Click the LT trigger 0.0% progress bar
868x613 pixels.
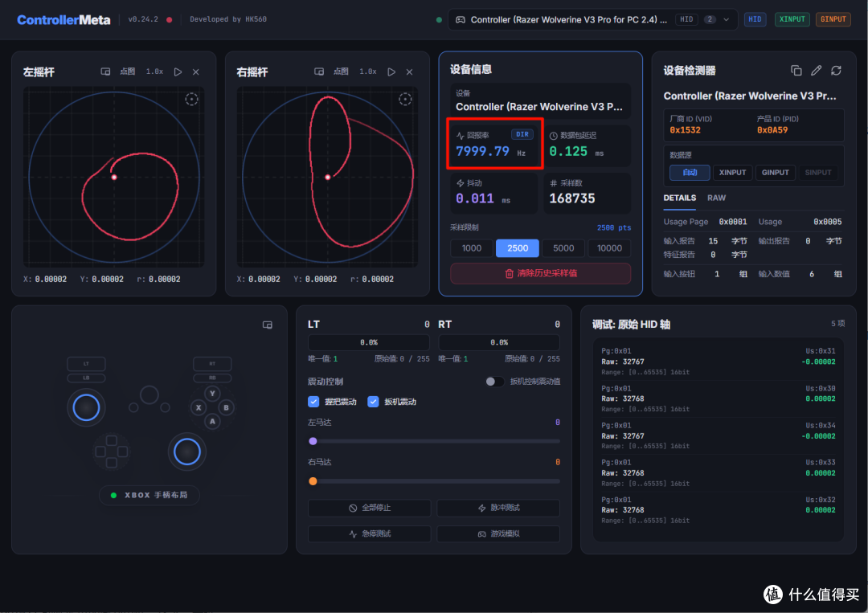click(369, 342)
